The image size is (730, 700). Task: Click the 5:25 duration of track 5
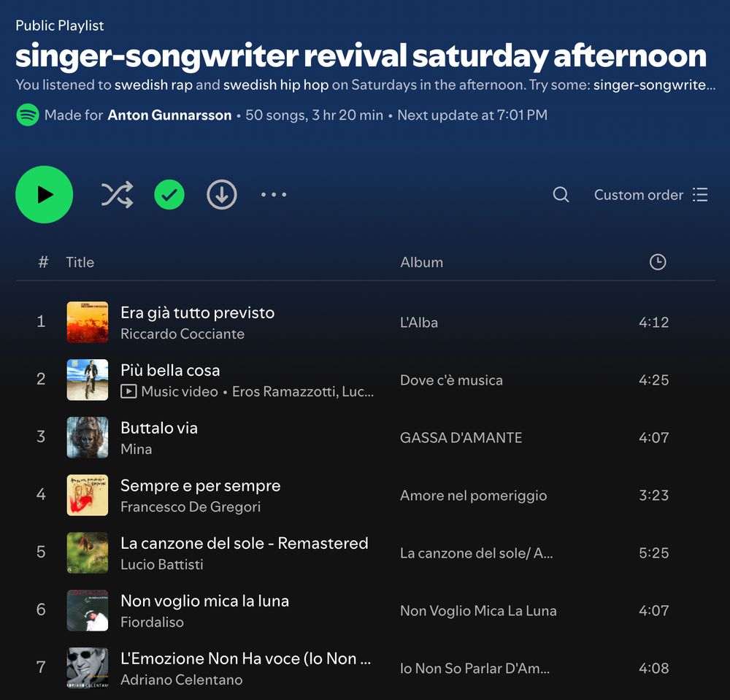tap(653, 553)
